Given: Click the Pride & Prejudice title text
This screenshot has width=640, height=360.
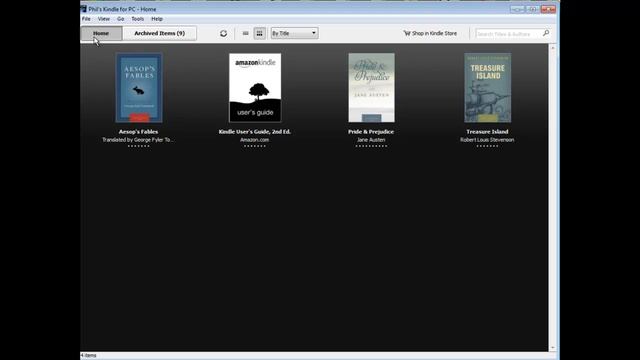Looking at the screenshot, I should click(371, 132).
